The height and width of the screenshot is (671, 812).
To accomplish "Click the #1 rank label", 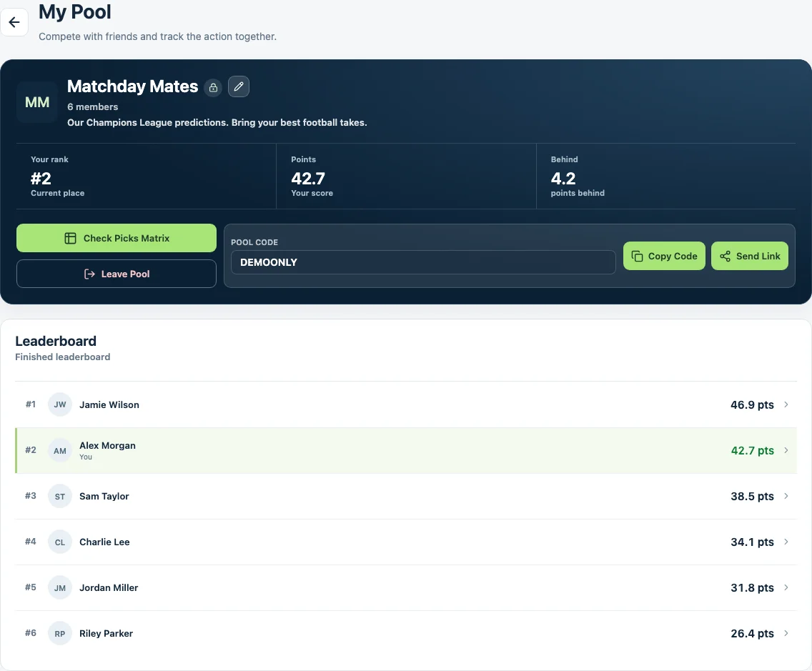I will (31, 404).
